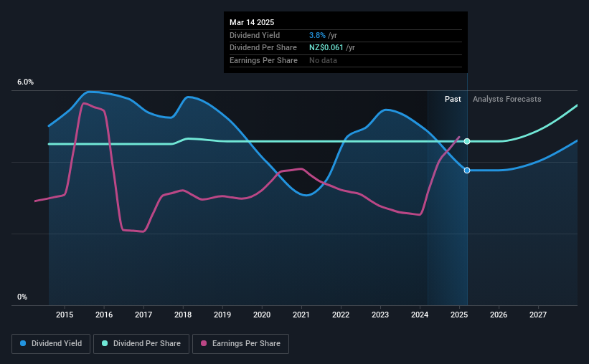589x364 pixels.
Task: Click the 6.0% y-axis label
Action: click(25, 82)
